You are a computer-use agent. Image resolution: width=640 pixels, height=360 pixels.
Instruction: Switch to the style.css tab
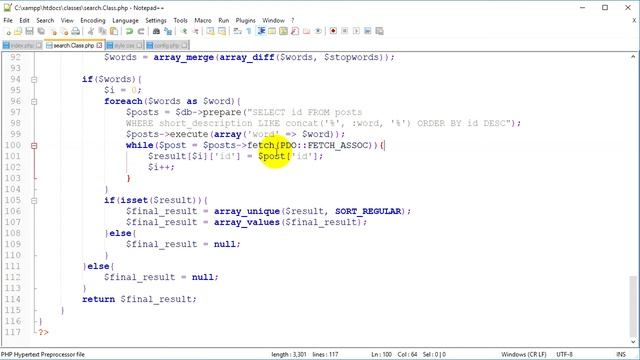click(124, 45)
